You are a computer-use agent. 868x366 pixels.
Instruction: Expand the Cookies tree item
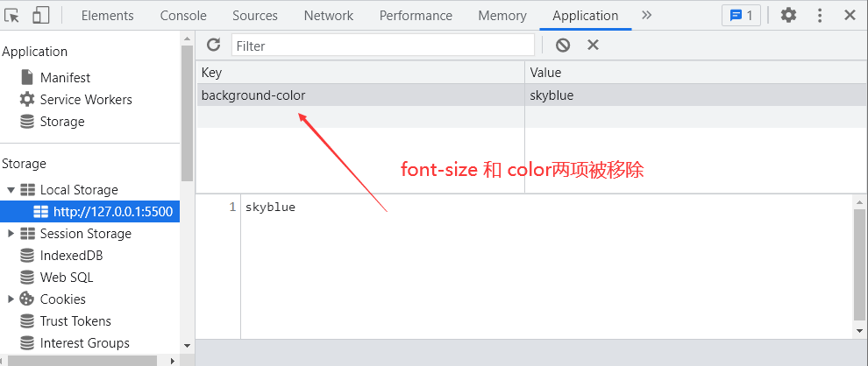[x=11, y=299]
